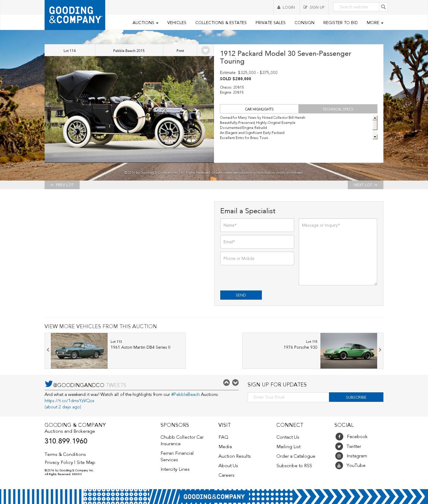This screenshot has height=504, width=428.
Task: Switch to Technical Specs tab
Action: click(338, 109)
